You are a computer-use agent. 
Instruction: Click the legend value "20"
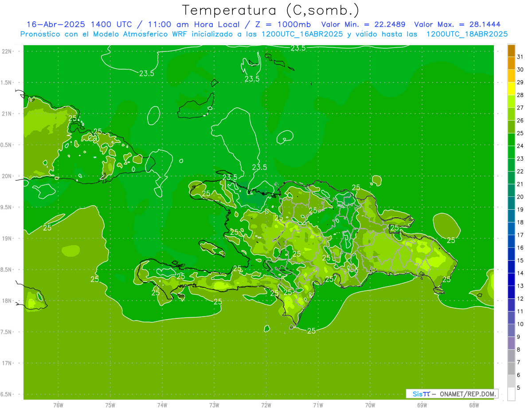[x=520, y=197]
